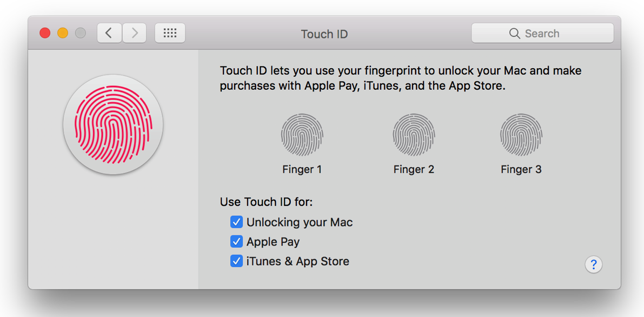The image size is (644, 317).
Task: Open the Show All preferences grid icon
Action: coord(170,32)
